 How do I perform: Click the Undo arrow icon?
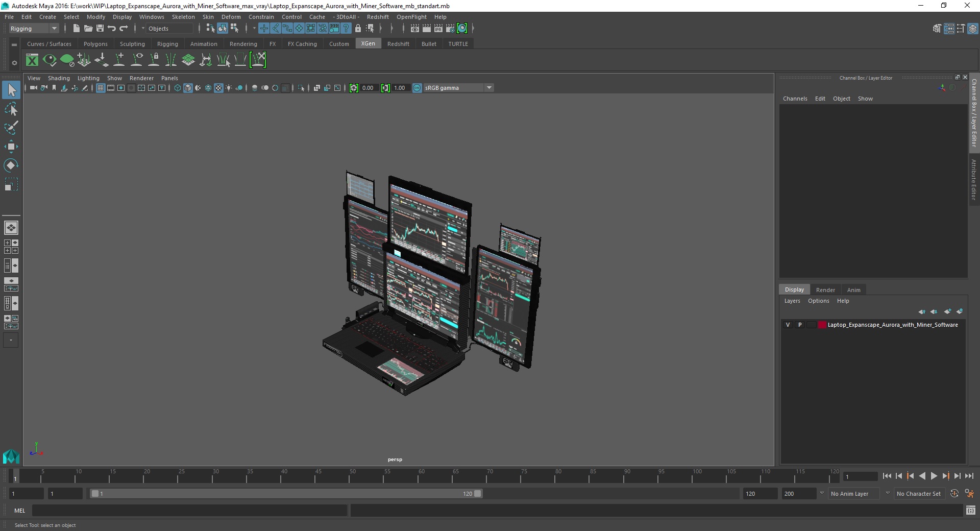pos(112,29)
